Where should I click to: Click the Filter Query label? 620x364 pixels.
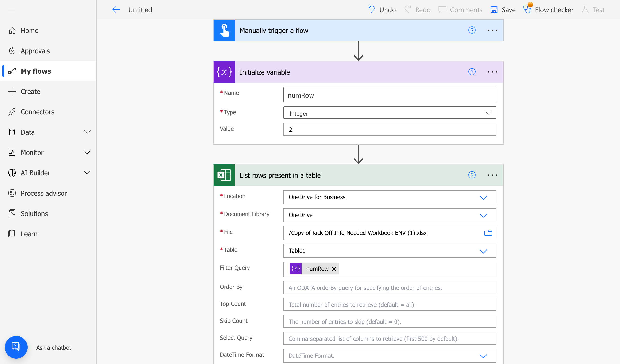click(x=235, y=268)
